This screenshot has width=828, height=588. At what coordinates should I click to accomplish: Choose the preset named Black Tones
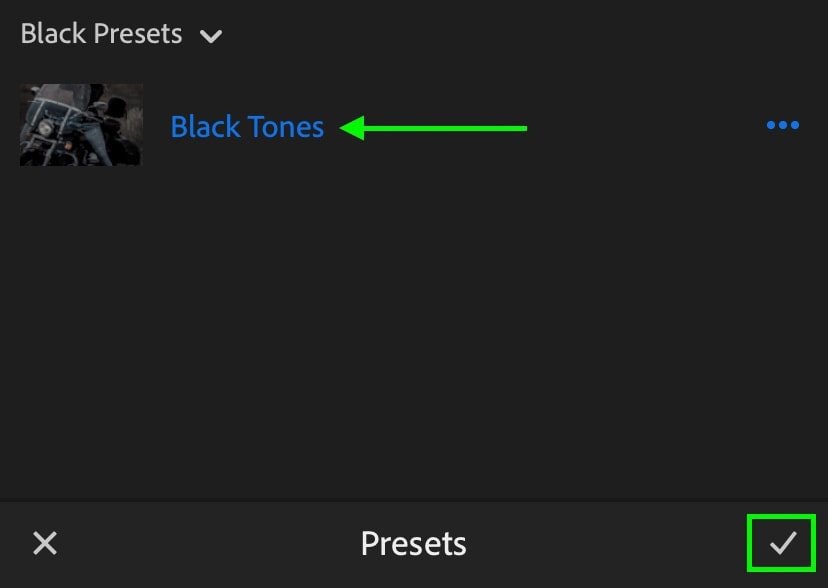pyautogui.click(x=247, y=127)
